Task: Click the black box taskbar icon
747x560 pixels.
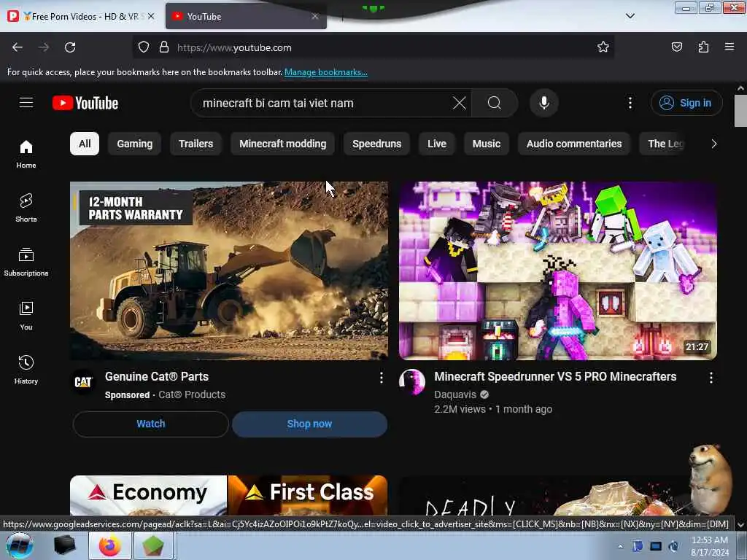Action: [64, 545]
